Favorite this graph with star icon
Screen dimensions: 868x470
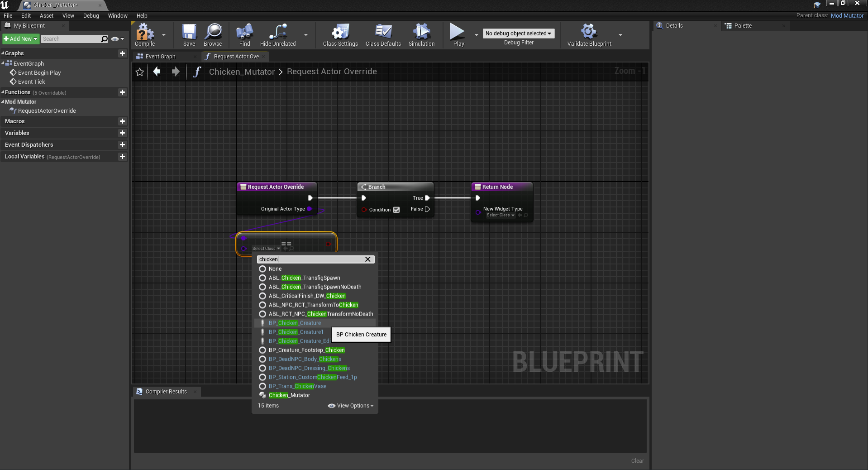click(140, 72)
